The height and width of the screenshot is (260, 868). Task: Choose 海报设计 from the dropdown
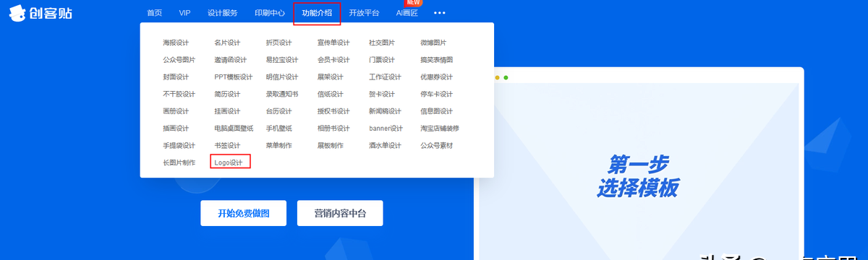pyautogui.click(x=176, y=43)
